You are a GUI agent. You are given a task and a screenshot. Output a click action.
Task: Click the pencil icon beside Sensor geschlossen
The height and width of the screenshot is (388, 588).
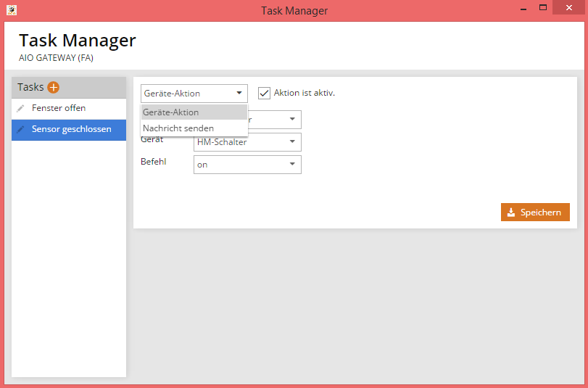point(21,129)
